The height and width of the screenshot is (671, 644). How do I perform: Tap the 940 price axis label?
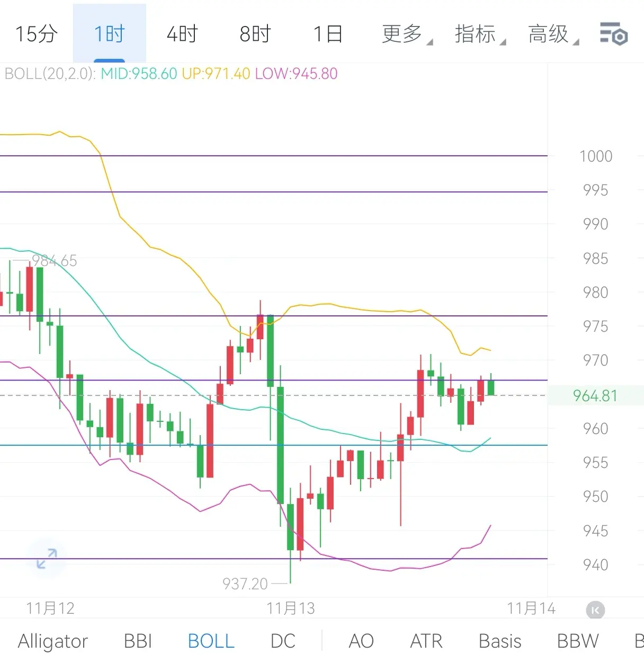(596, 565)
